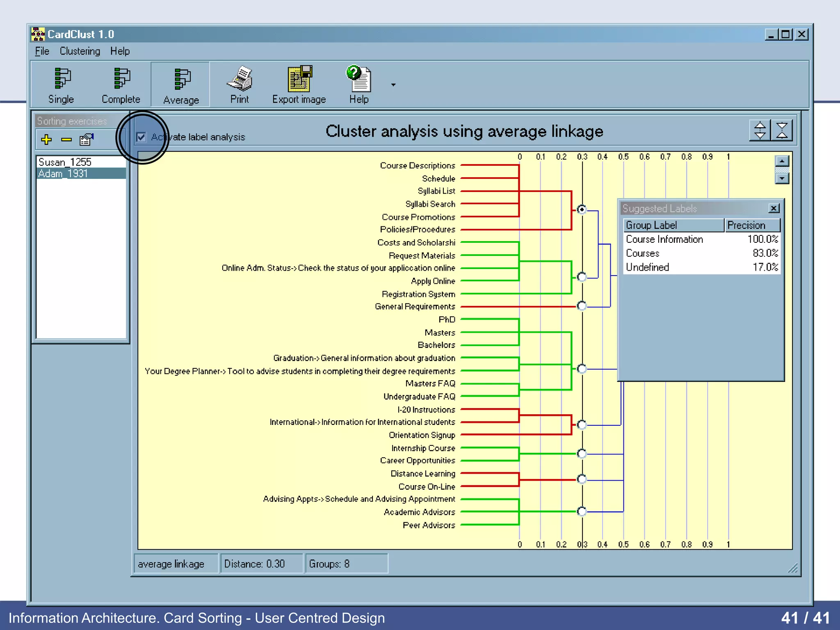Image resolution: width=840 pixels, height=630 pixels.
Task: Select cluster node for General Requirements
Action: [x=582, y=306]
